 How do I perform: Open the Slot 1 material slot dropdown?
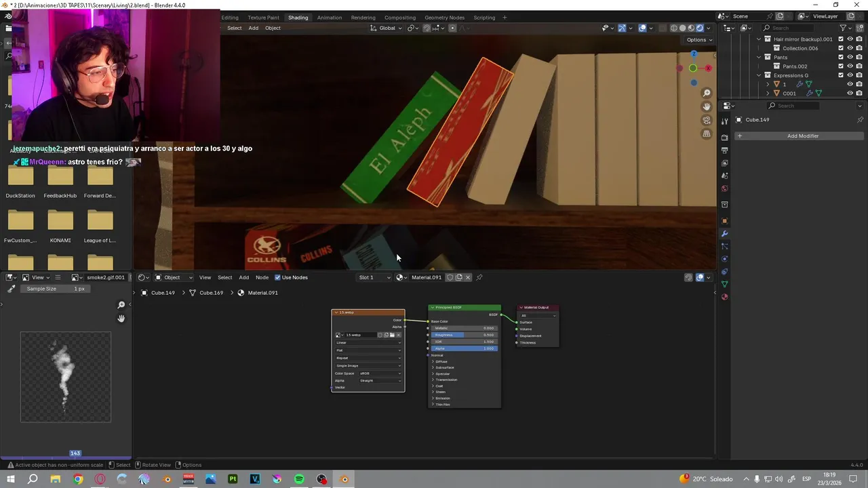(374, 277)
